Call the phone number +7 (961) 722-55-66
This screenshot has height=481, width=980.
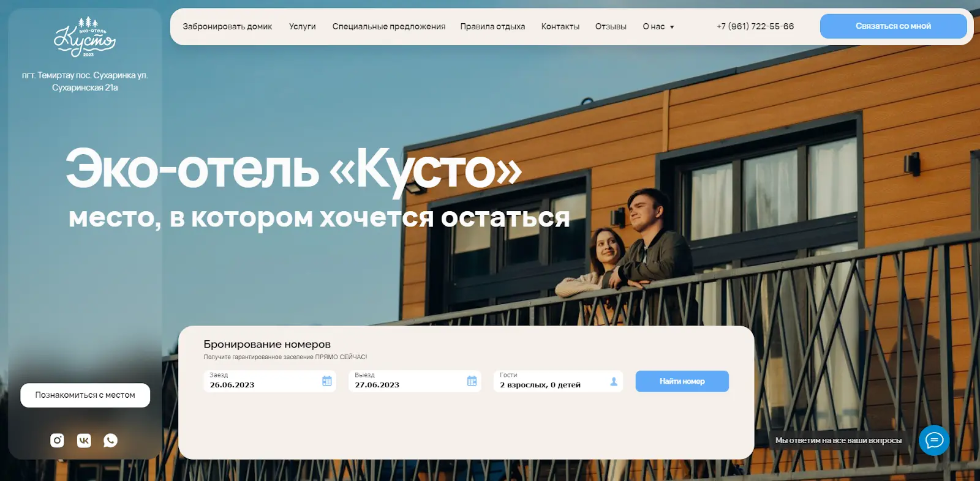click(755, 26)
